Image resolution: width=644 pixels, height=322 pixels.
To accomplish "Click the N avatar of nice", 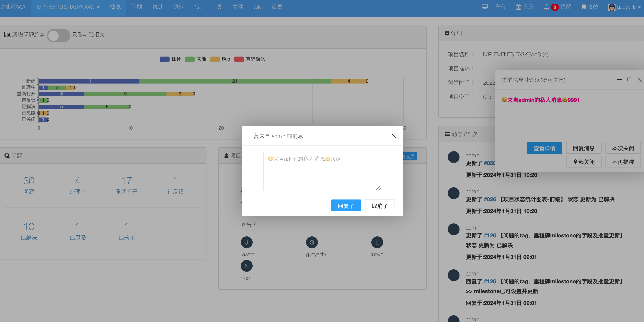I will pos(247,266).
